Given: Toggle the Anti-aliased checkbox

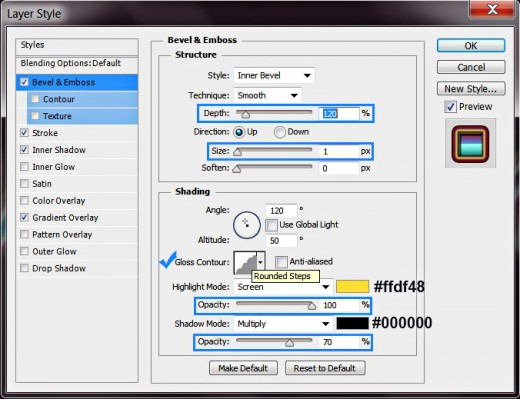Looking at the screenshot, I should pyautogui.click(x=281, y=262).
